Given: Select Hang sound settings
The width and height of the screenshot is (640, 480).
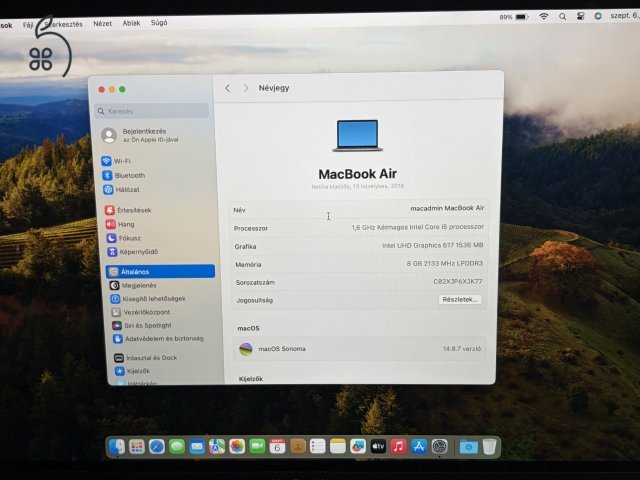Looking at the screenshot, I should (120, 224).
